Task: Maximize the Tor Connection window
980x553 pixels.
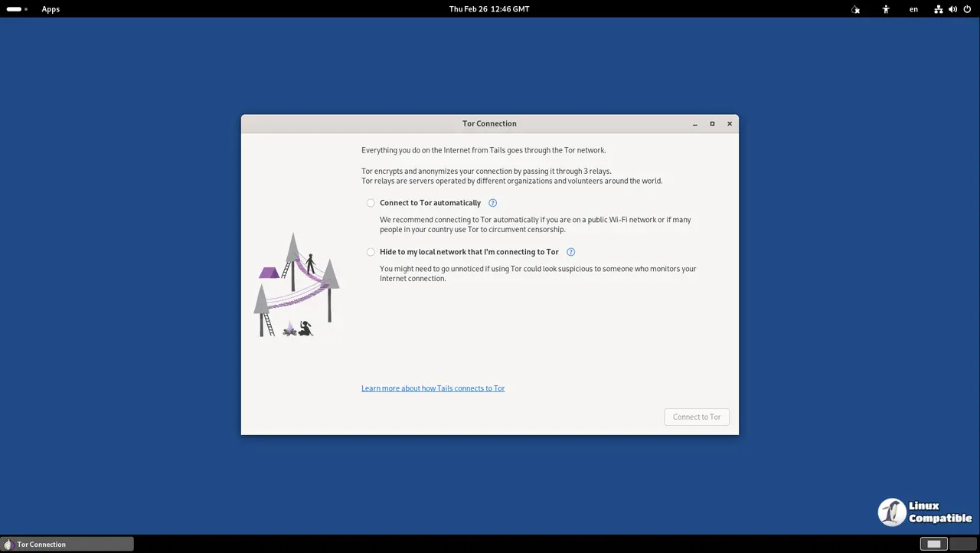Action: (712, 123)
